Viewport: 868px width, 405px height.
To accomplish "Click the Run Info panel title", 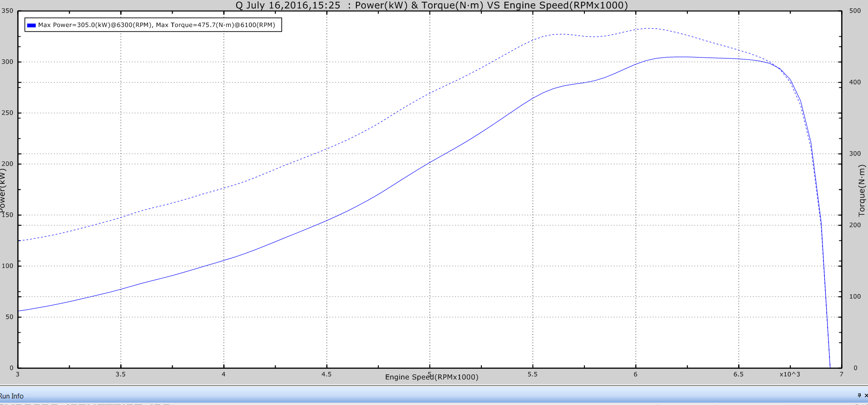I will tap(12, 396).
